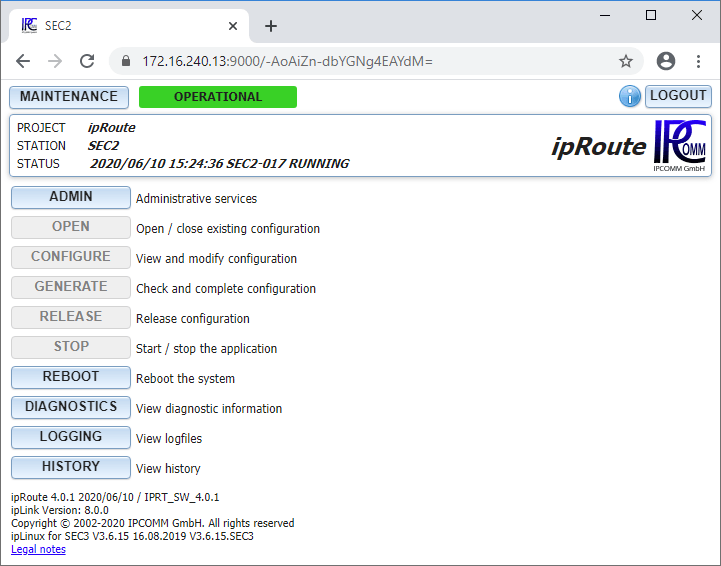Open DIAGNOSTICS information
Image resolution: width=721 pixels, height=566 pixels.
(71, 407)
